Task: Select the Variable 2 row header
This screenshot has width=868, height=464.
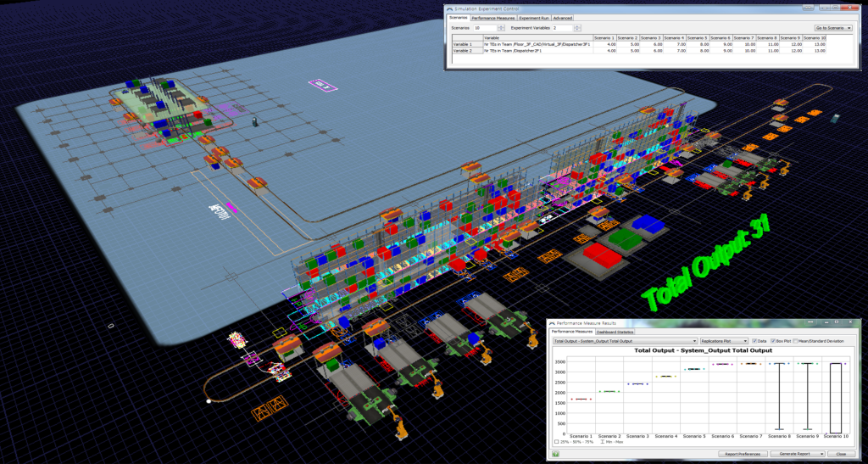Action: coord(467,50)
